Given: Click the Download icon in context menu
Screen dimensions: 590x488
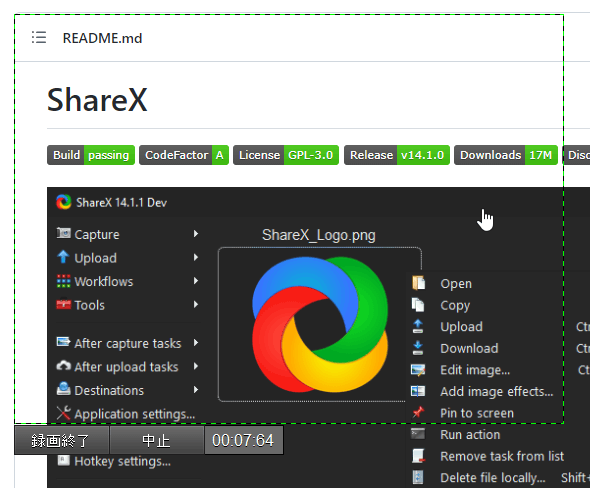Looking at the screenshot, I should point(418,348).
